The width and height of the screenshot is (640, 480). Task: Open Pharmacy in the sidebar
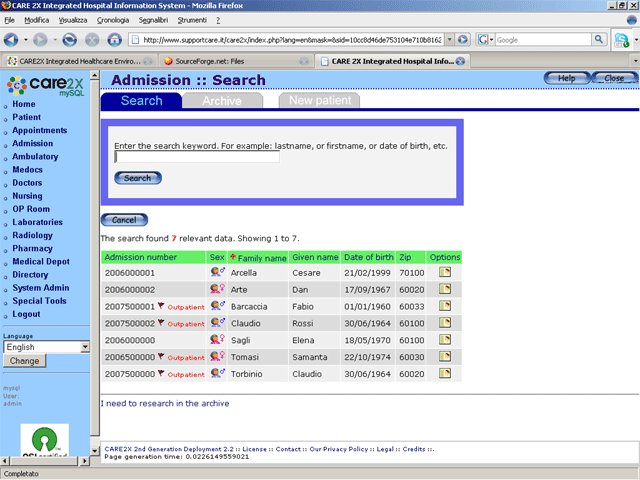[32, 248]
